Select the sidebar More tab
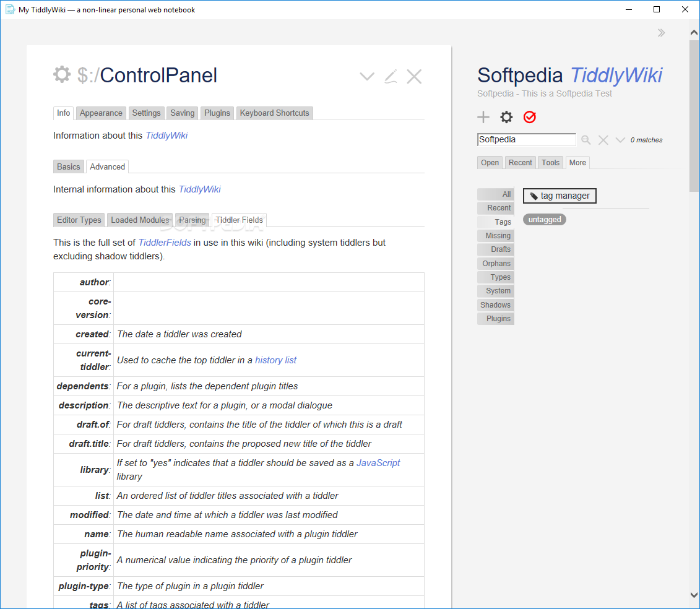Viewport: 700px width, 609px height. [x=577, y=163]
